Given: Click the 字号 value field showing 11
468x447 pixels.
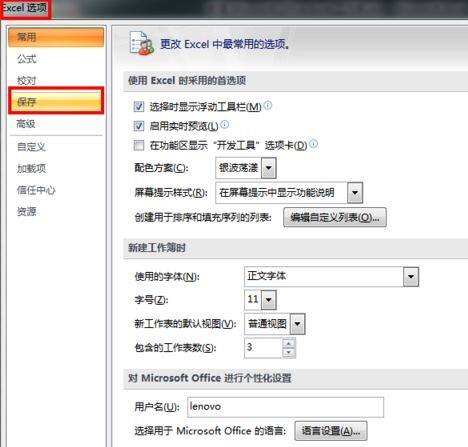Looking at the screenshot, I should point(253,300).
